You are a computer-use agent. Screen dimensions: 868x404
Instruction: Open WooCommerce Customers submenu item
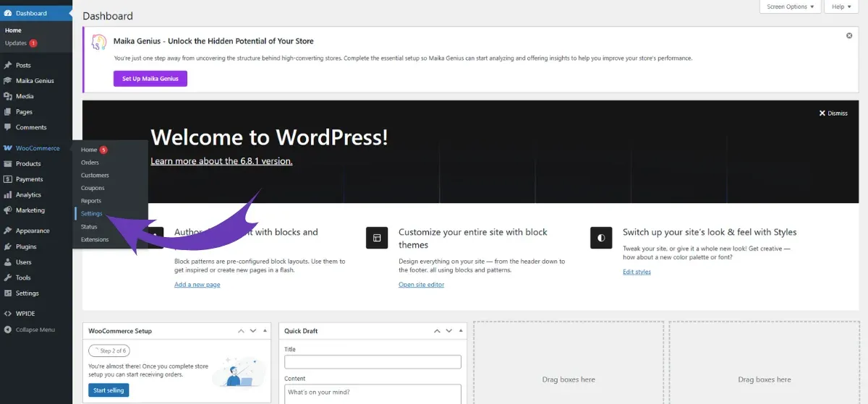coord(95,176)
